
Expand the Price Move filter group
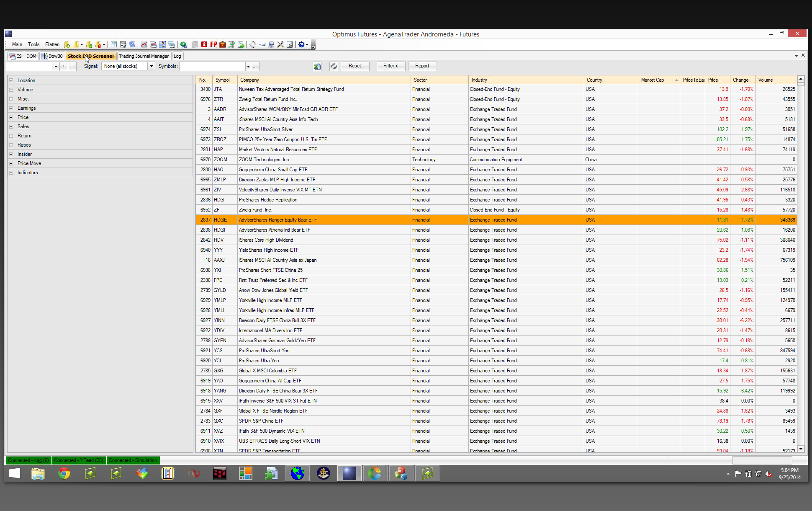click(x=11, y=163)
